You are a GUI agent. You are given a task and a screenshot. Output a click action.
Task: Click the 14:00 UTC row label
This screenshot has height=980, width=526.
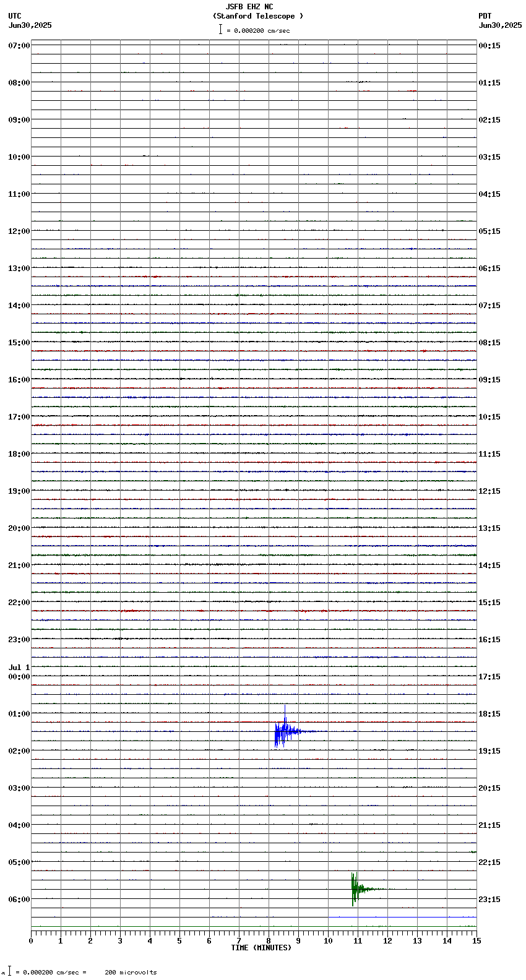point(19,306)
